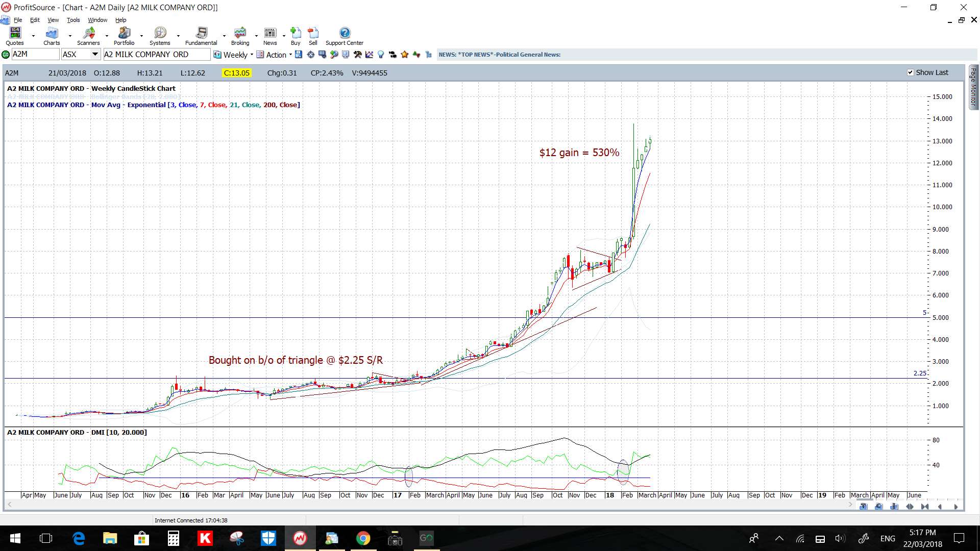Image resolution: width=980 pixels, height=551 pixels.
Task: Click the A2M symbol input field
Action: [35, 55]
